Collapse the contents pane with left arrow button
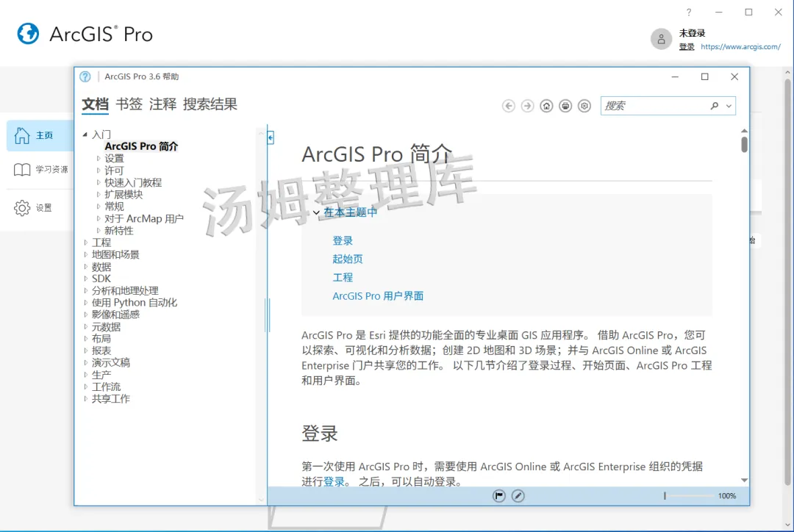The height and width of the screenshot is (532, 794). click(x=271, y=137)
